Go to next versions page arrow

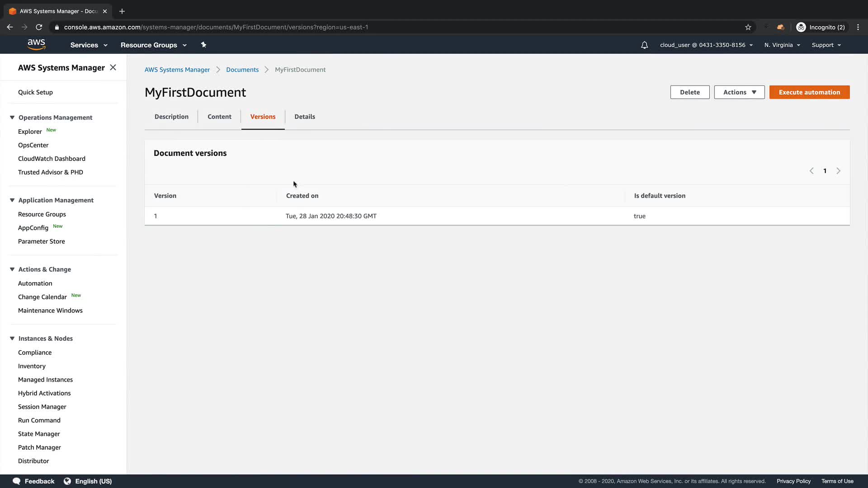coord(838,171)
